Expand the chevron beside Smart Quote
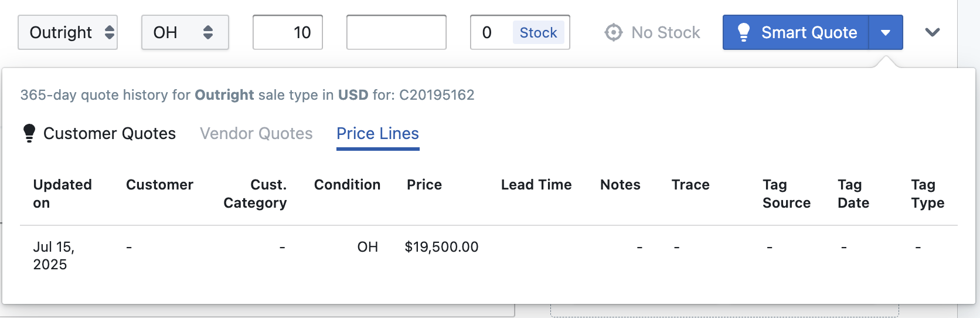Viewport: 980px width, 318px height. point(933,32)
